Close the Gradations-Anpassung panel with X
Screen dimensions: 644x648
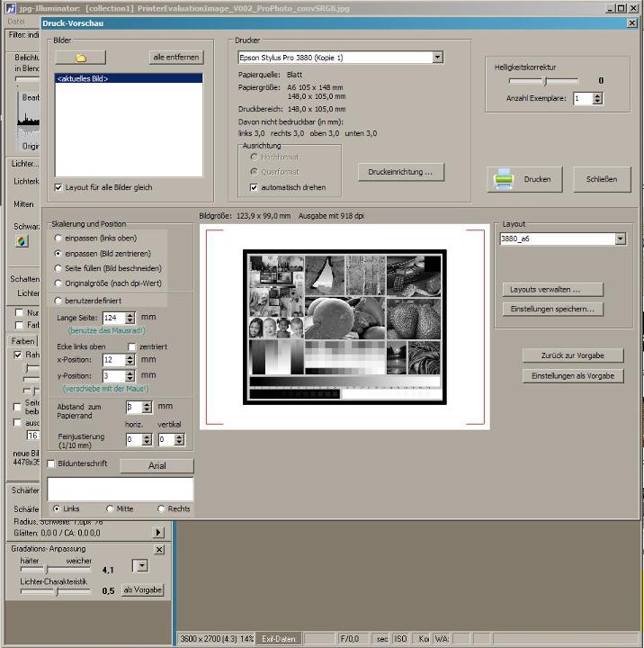click(x=159, y=549)
